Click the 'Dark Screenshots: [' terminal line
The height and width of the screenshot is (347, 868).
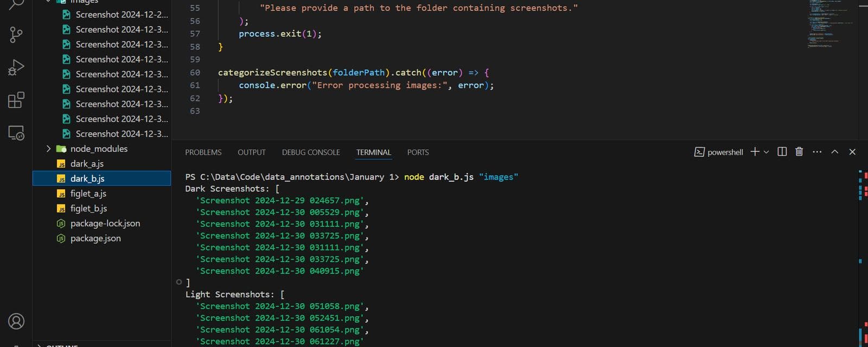point(232,189)
